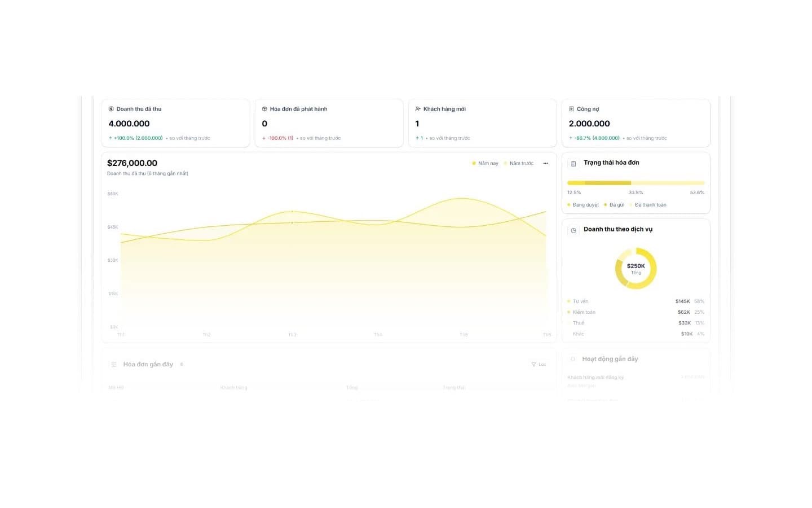Click the Khách hàng mới user icon
The image size is (812, 508).
tap(418, 109)
